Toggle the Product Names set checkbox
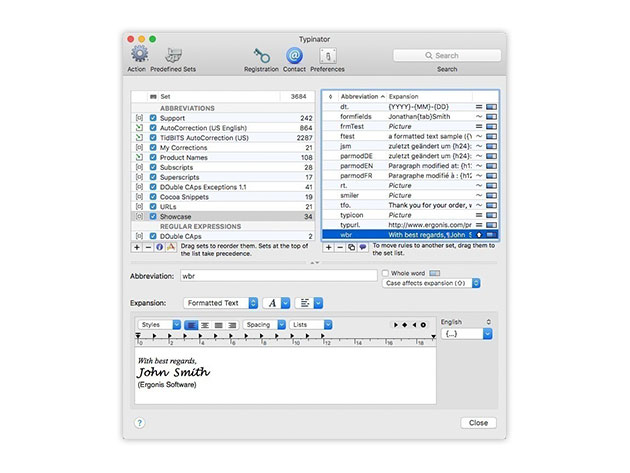 coord(153,158)
